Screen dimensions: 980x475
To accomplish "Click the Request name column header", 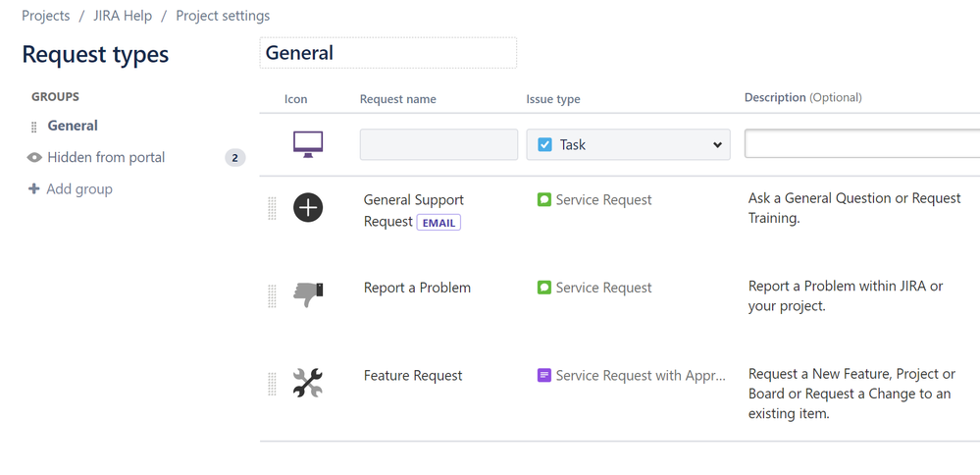I will tap(398, 99).
